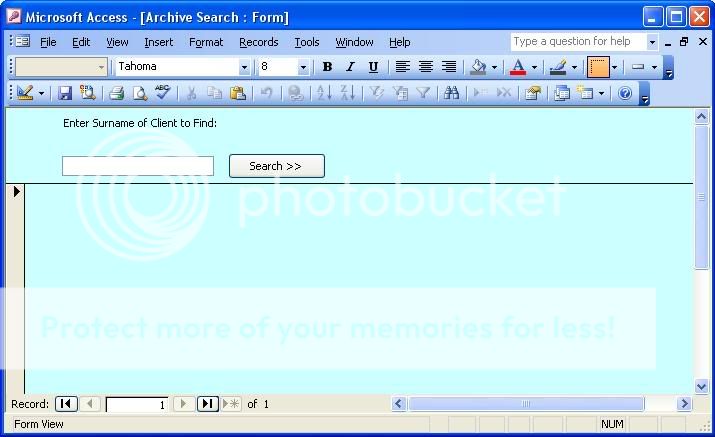Click New Object icon
The image size is (715, 437).
[585, 93]
